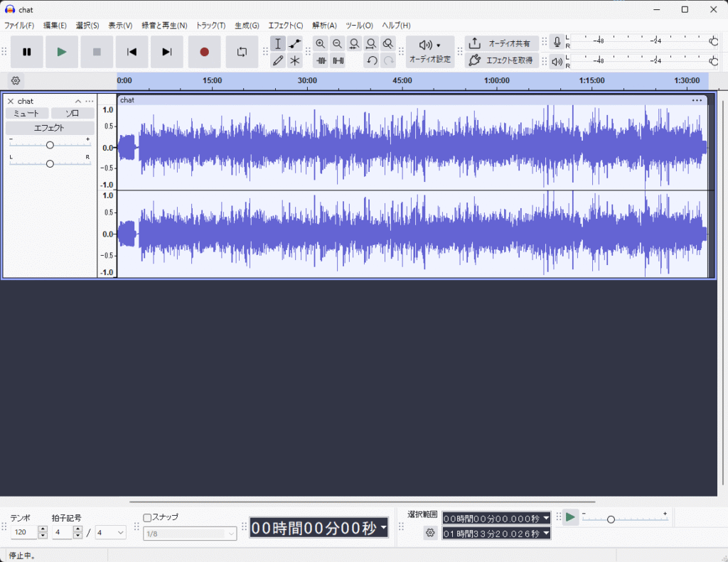Click the エフェクトを取得 button
Image resolution: width=728 pixels, height=562 pixels.
[502, 60]
